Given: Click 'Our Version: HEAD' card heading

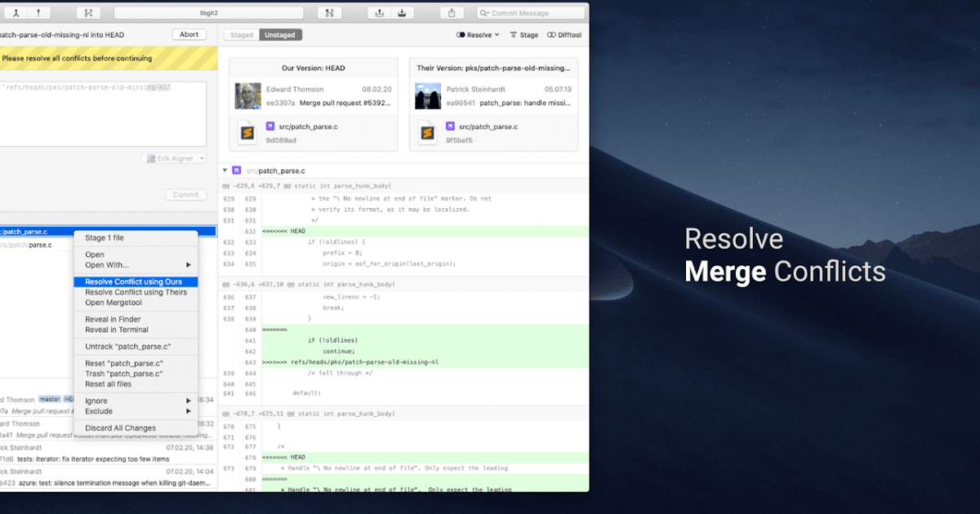Looking at the screenshot, I should [314, 69].
